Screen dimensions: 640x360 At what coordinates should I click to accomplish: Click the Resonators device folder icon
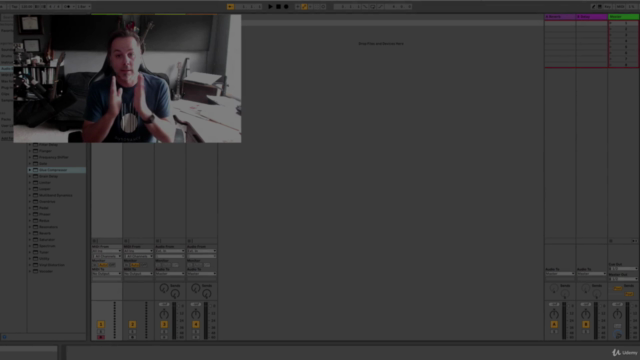(36, 227)
